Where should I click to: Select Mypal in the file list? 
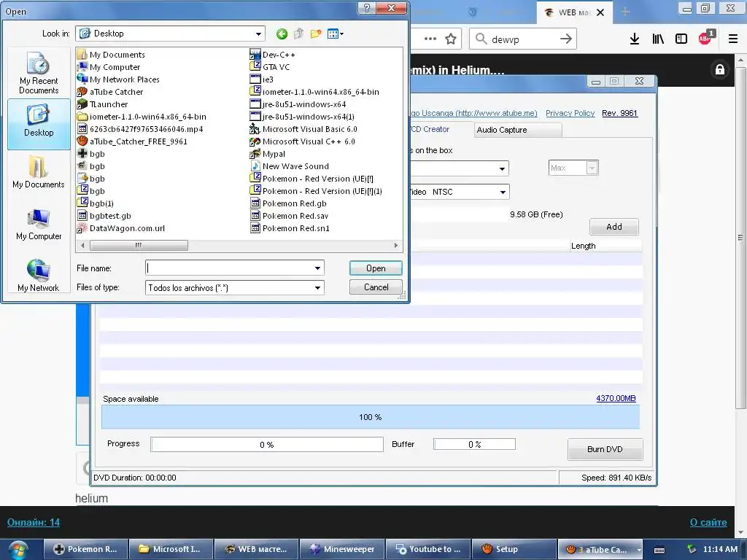coord(268,154)
